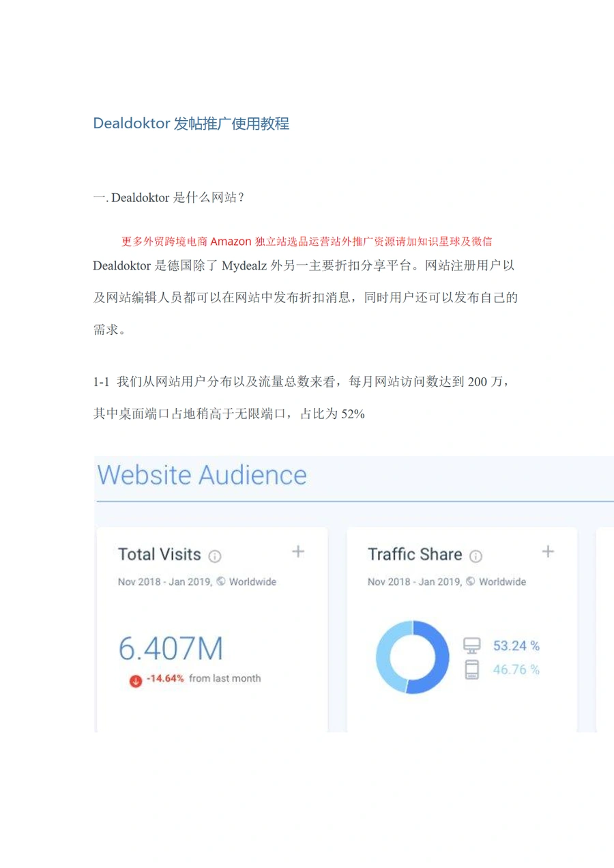Click the desktop monitor icon next to 53.24 %

point(472,646)
